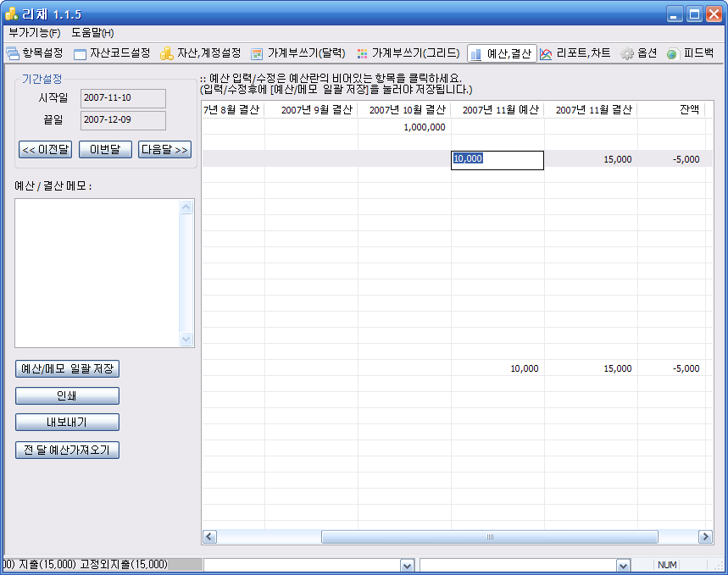Open the 자산코드설정 toolbar icon

tap(81, 53)
